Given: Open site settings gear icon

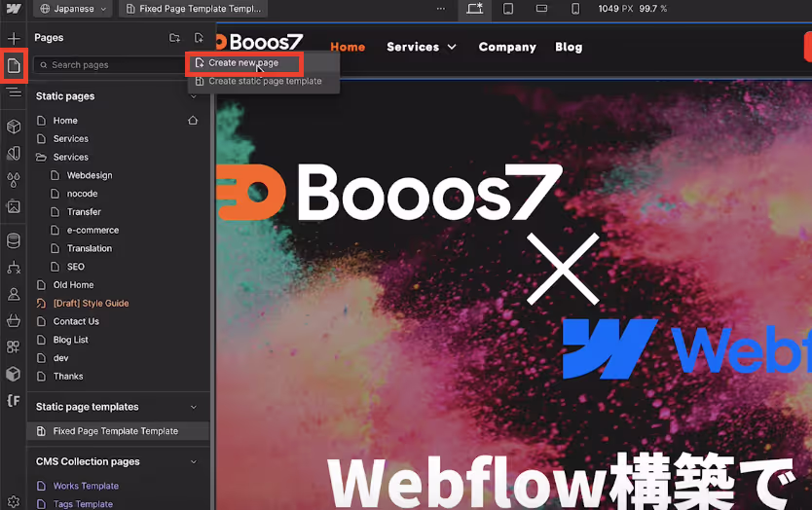Looking at the screenshot, I should pos(14,501).
